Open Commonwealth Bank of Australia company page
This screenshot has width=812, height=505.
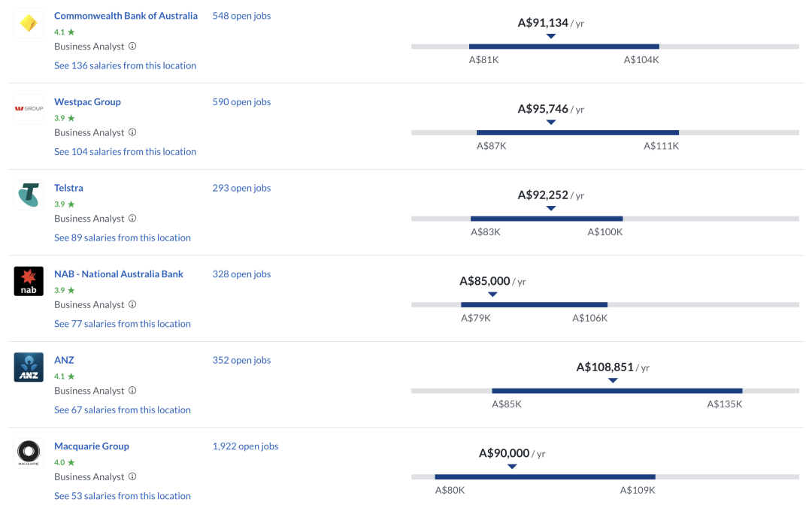tap(126, 16)
